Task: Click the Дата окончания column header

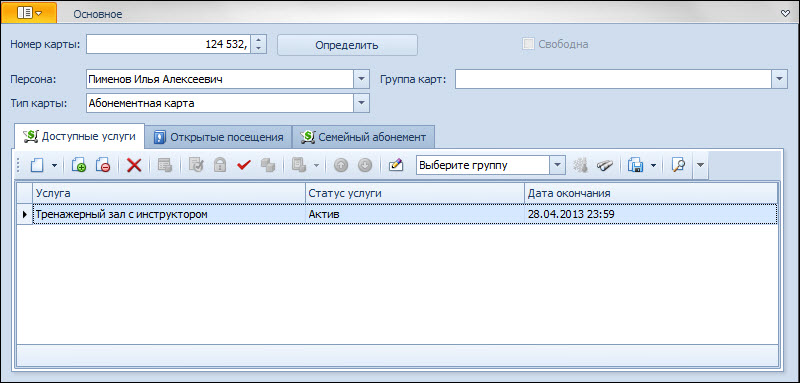Action: tap(651, 193)
